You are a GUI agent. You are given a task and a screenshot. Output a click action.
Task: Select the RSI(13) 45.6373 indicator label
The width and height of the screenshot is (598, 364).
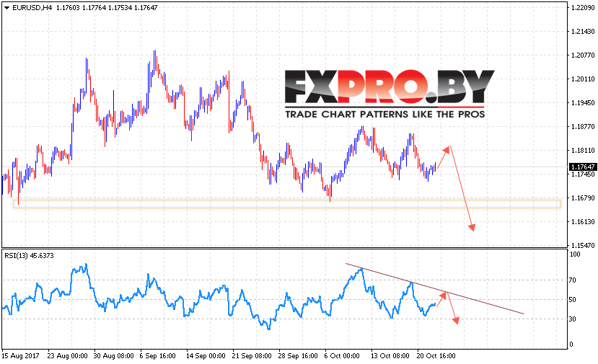click(29, 256)
